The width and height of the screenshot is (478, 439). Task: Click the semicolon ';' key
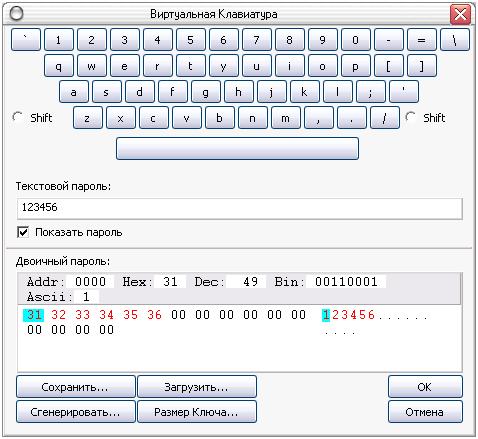click(x=371, y=91)
